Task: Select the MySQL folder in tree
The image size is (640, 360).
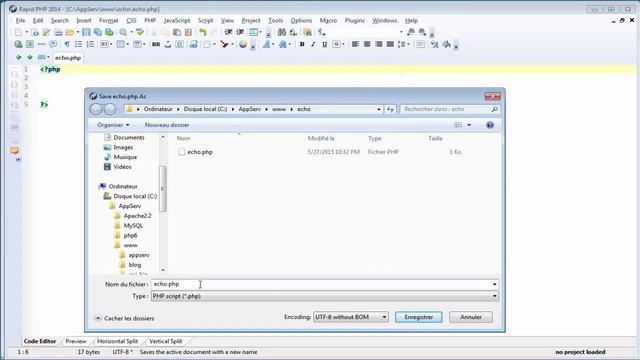Action: (x=133, y=226)
